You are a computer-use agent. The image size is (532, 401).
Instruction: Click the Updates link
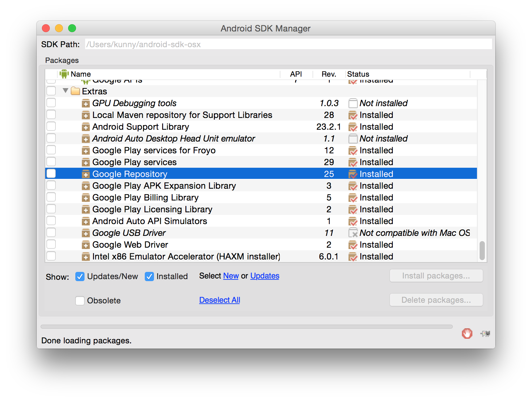point(265,276)
